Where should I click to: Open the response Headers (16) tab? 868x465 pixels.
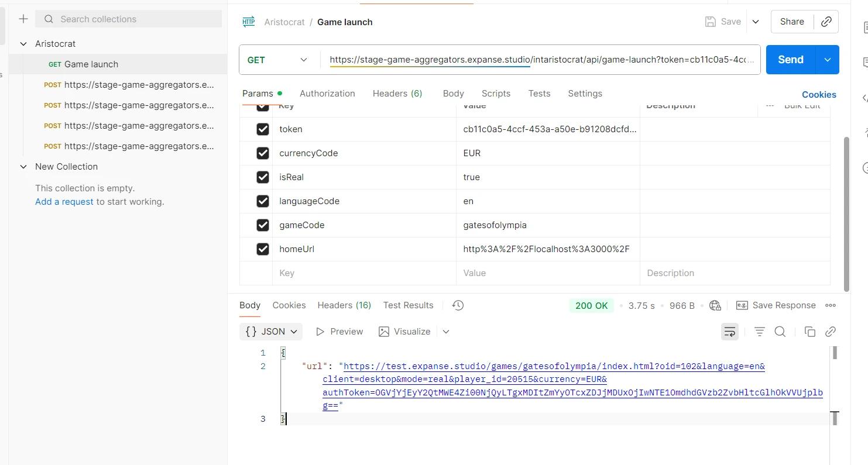click(344, 305)
